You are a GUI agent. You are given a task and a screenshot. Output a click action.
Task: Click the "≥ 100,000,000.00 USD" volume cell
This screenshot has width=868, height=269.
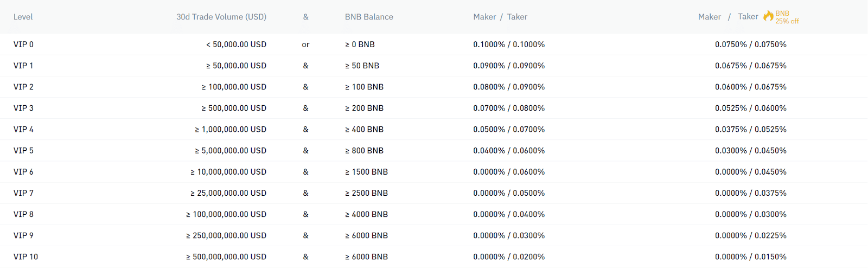pyautogui.click(x=226, y=214)
